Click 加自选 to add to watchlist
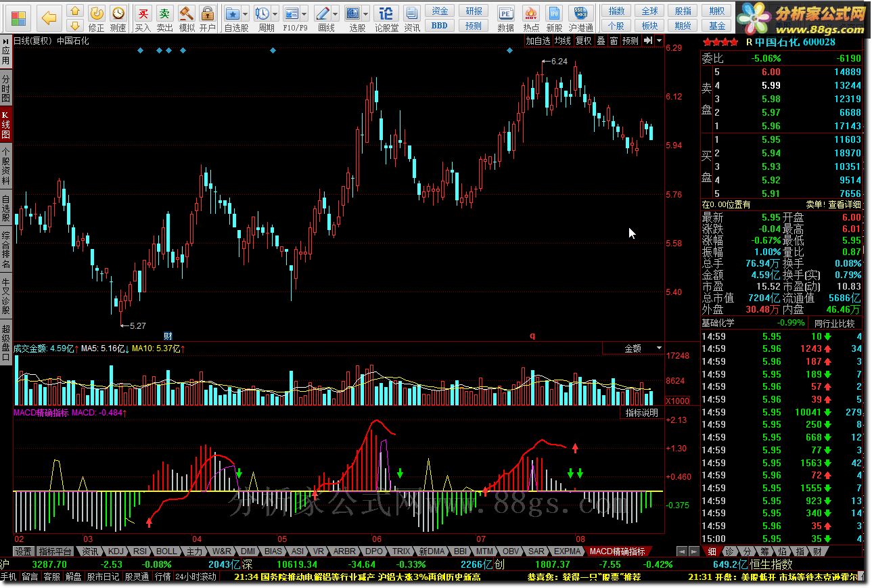This screenshot has width=872, height=588. (x=538, y=41)
